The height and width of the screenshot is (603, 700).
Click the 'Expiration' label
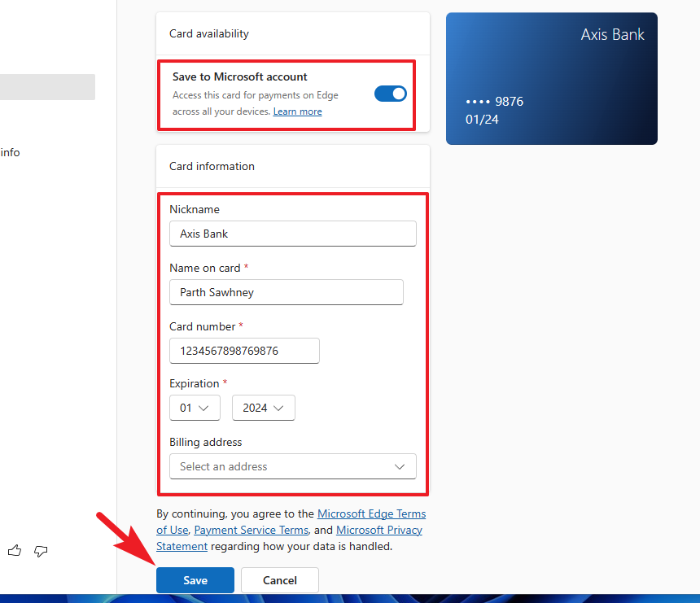[195, 383]
